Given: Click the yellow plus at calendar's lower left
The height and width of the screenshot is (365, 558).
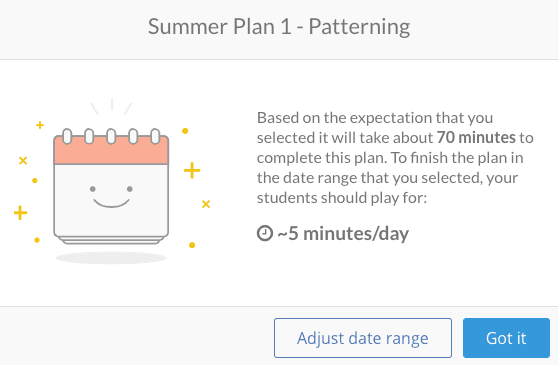Looking at the screenshot, I should [x=21, y=213].
